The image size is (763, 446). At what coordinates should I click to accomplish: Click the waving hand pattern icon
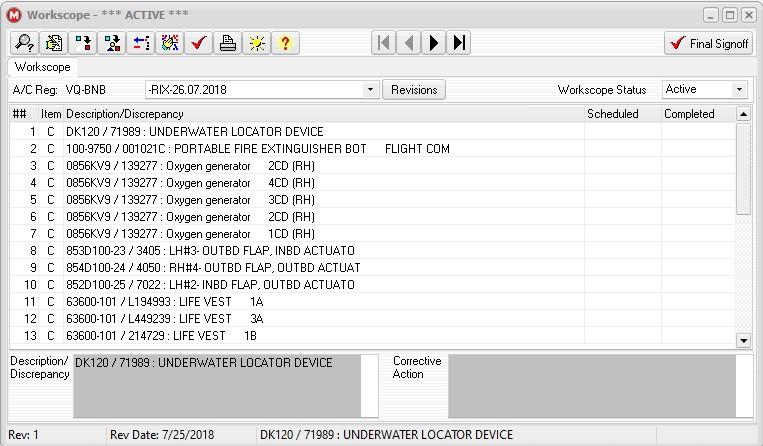pyautogui.click(x=170, y=43)
